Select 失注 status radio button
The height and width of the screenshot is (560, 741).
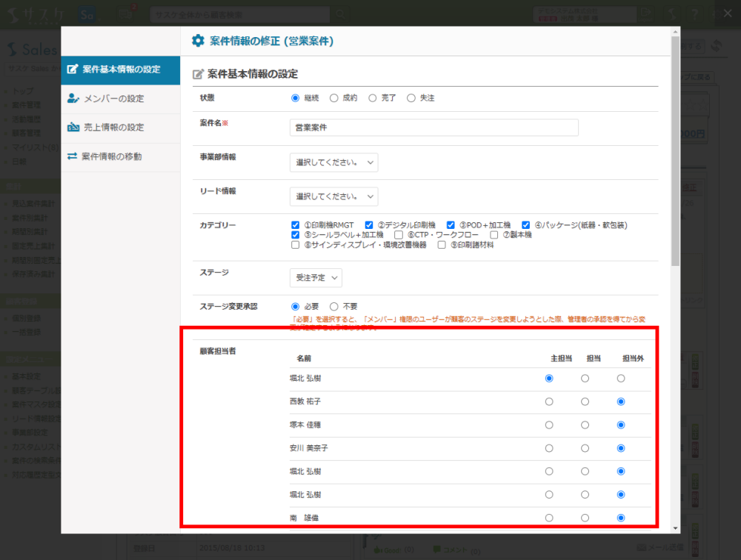[x=411, y=98]
